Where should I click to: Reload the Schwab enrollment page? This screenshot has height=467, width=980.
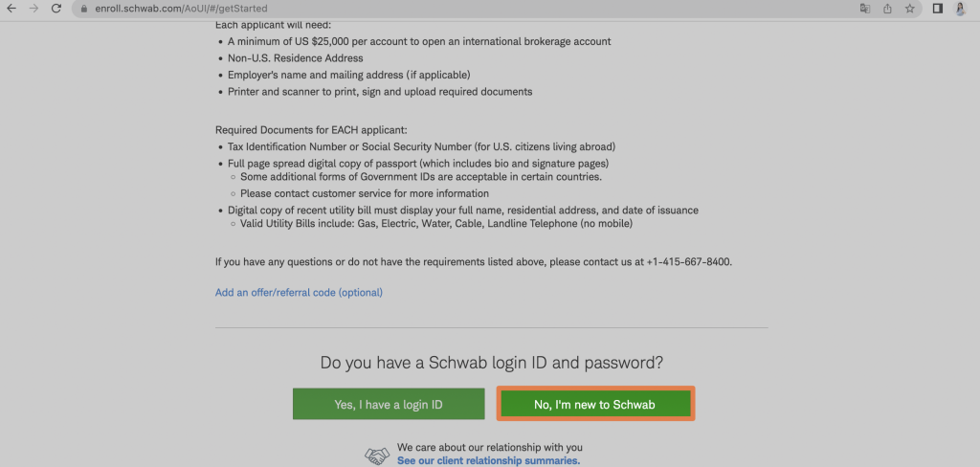56,9
